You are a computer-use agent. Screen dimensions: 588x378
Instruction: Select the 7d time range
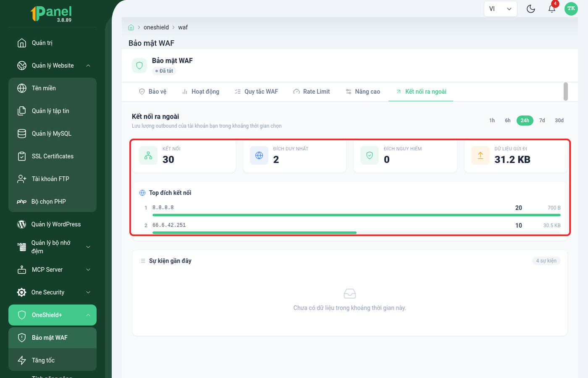[542, 121]
